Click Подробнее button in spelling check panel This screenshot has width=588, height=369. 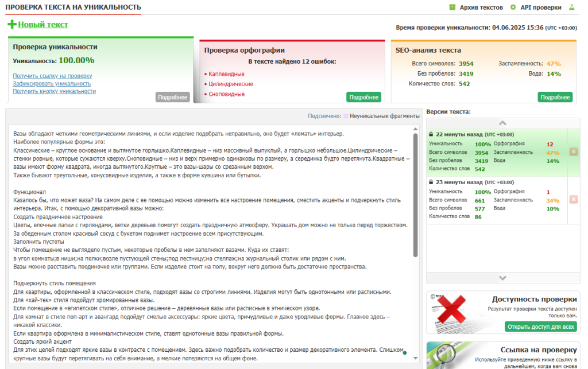[363, 97]
